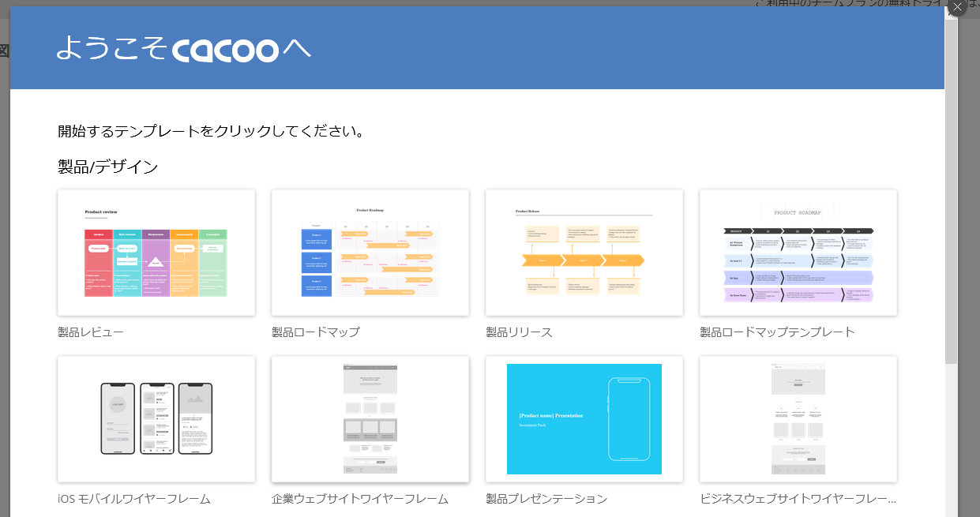Open the ビジネスウェブサイトワイヤーフレー… template thumbnail
The width and height of the screenshot is (980, 517).
click(x=798, y=419)
